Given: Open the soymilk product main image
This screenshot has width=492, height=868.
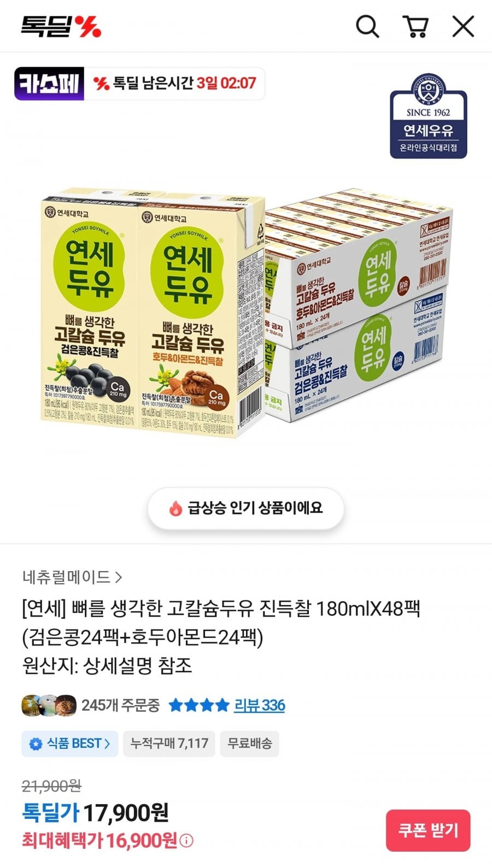Looking at the screenshot, I should pos(246,312).
